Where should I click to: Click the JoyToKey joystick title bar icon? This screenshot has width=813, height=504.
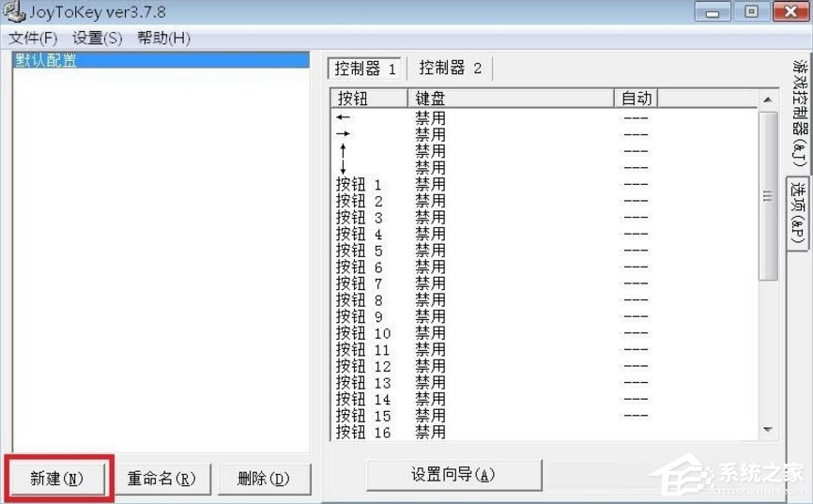14,11
